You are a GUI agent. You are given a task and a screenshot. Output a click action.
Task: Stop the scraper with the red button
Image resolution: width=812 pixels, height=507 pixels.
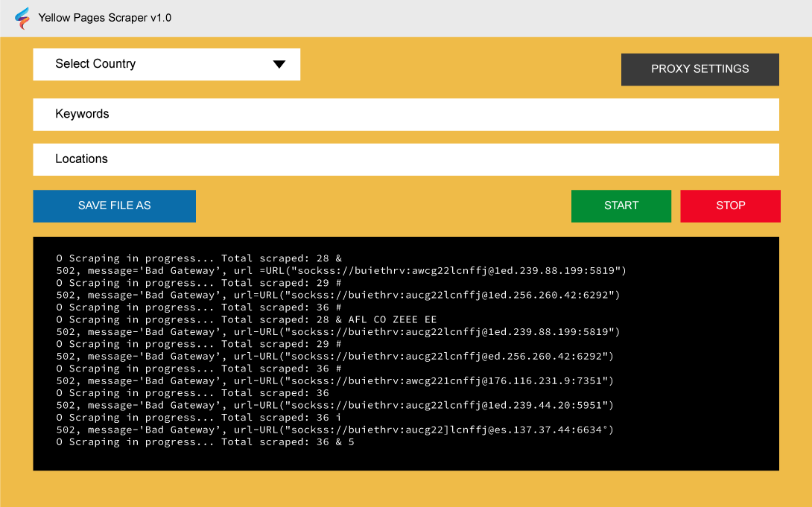coord(730,206)
